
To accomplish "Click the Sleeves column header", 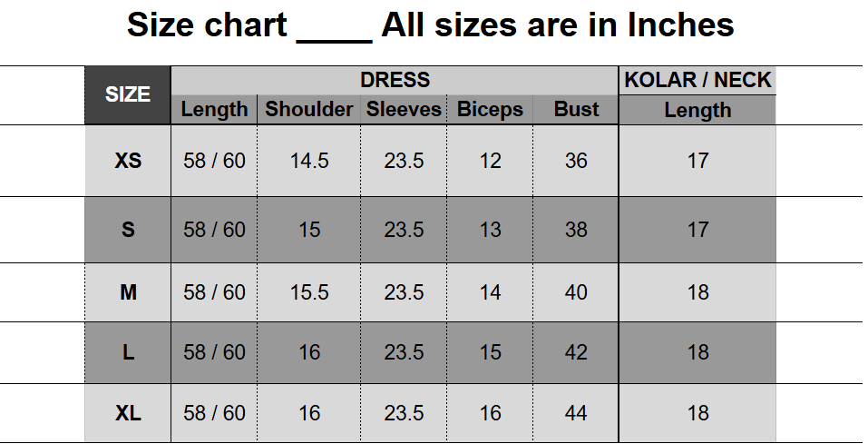I will tap(404, 110).
